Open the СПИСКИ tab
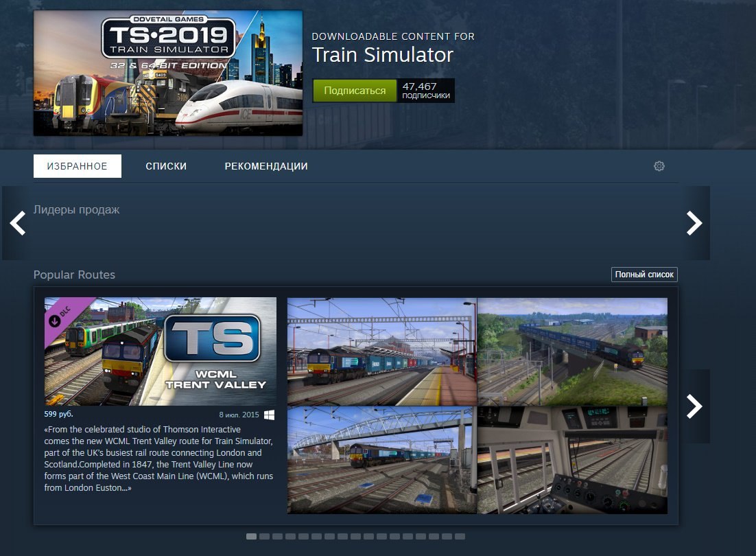 [166, 166]
